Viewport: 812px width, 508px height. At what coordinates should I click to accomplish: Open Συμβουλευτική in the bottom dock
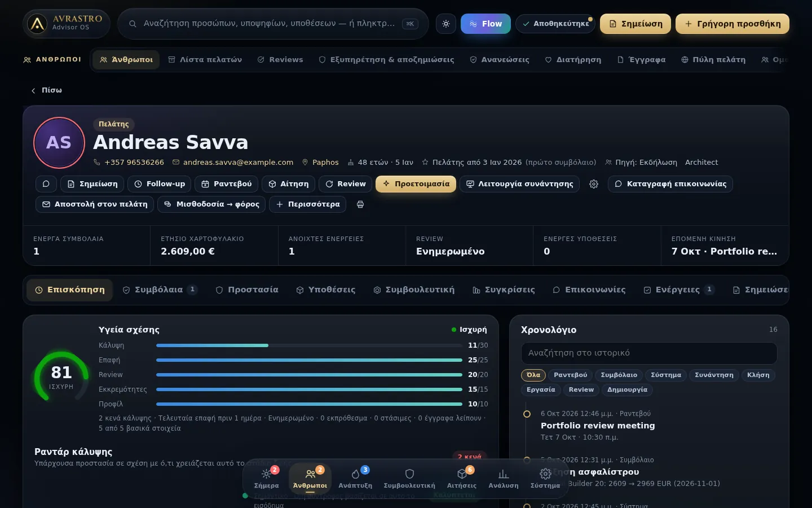tap(409, 478)
